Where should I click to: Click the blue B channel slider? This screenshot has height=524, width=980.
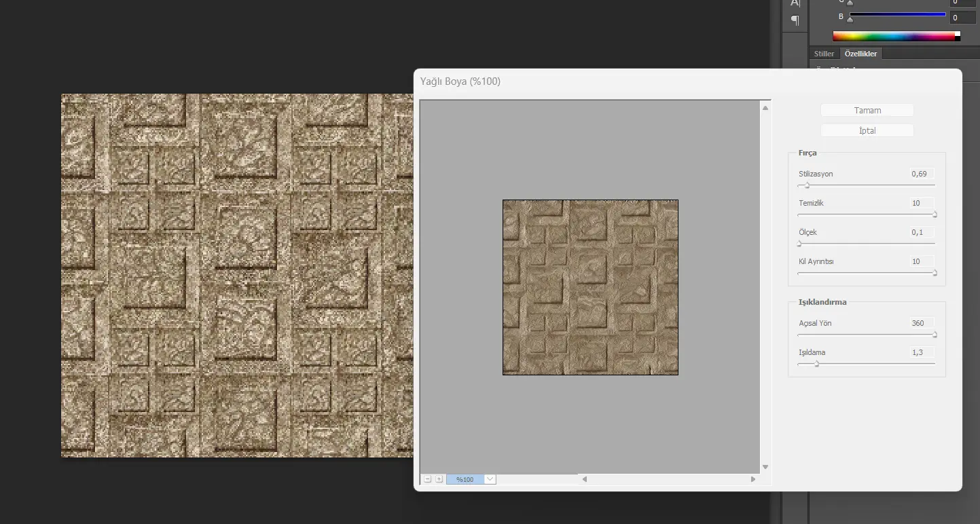(x=896, y=15)
